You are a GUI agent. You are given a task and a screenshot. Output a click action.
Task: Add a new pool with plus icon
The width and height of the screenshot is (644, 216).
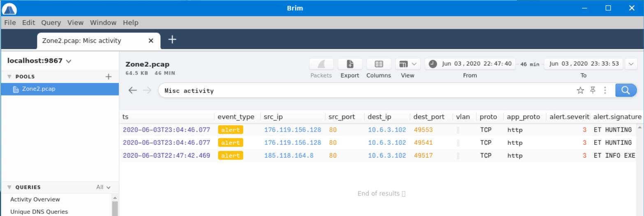click(x=109, y=77)
